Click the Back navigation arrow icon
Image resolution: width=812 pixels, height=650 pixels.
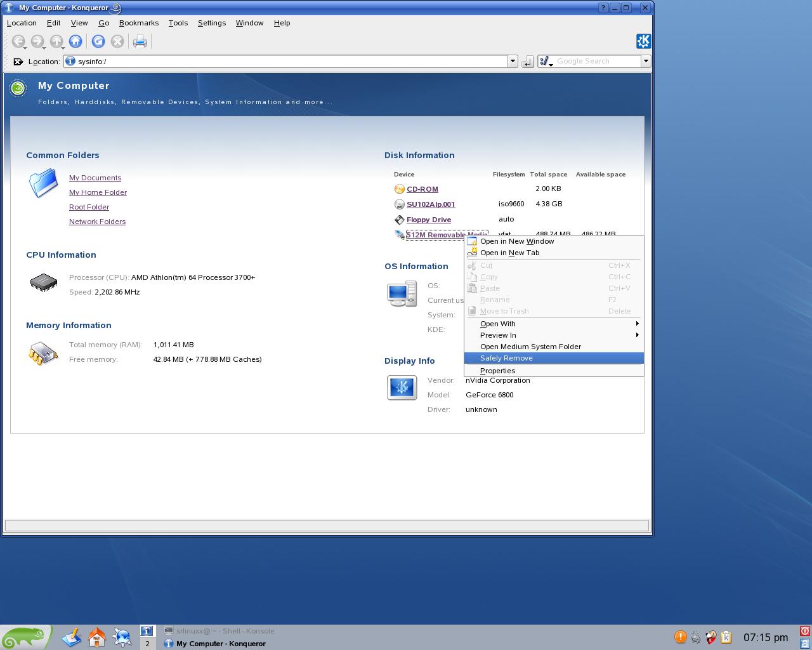pos(18,42)
